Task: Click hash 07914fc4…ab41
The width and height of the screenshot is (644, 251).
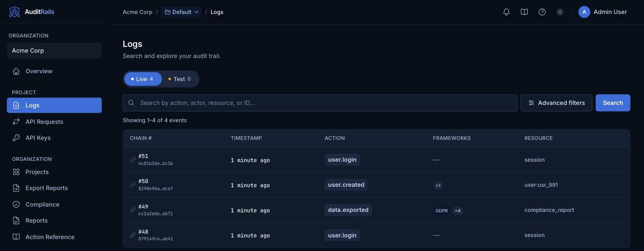Action: [156, 239]
